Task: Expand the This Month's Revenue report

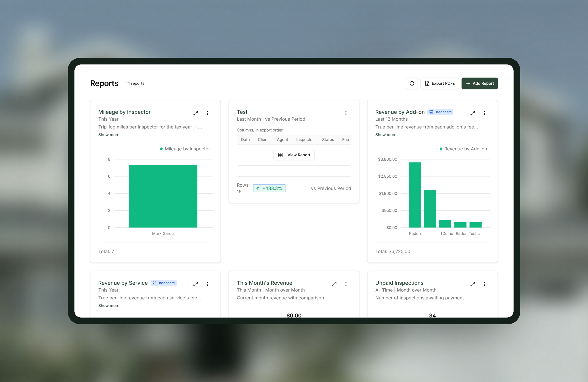Action: 334,284
